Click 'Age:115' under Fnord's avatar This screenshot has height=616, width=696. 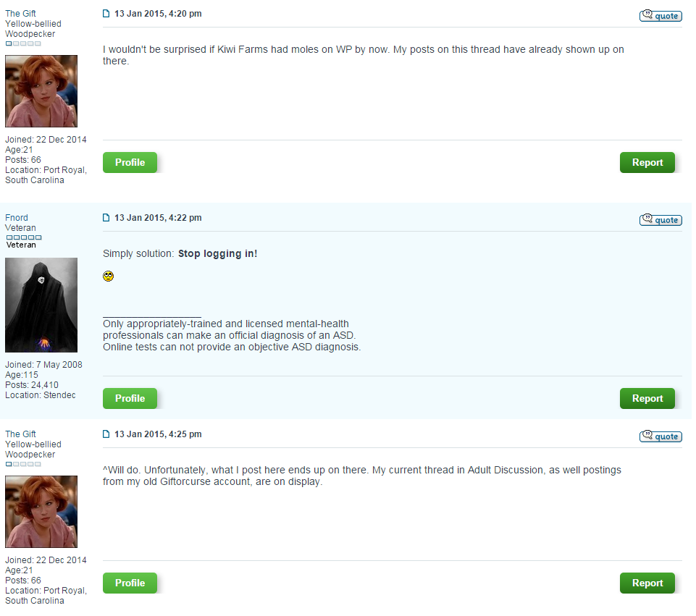coord(21,375)
